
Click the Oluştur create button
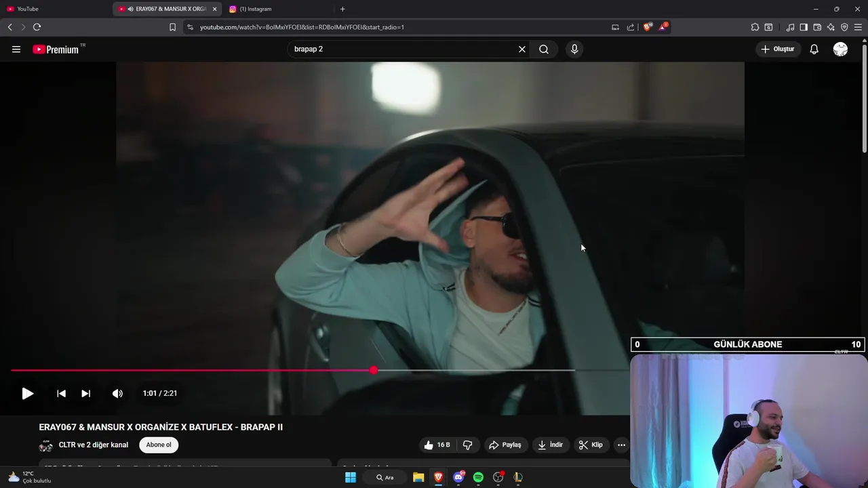[x=778, y=49]
